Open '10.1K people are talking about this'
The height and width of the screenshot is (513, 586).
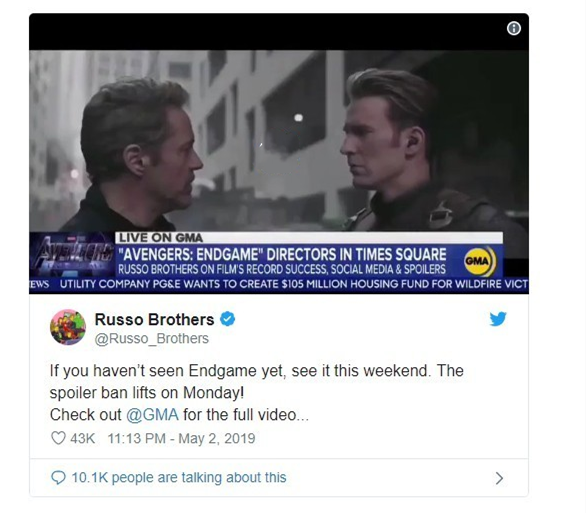[179, 478]
